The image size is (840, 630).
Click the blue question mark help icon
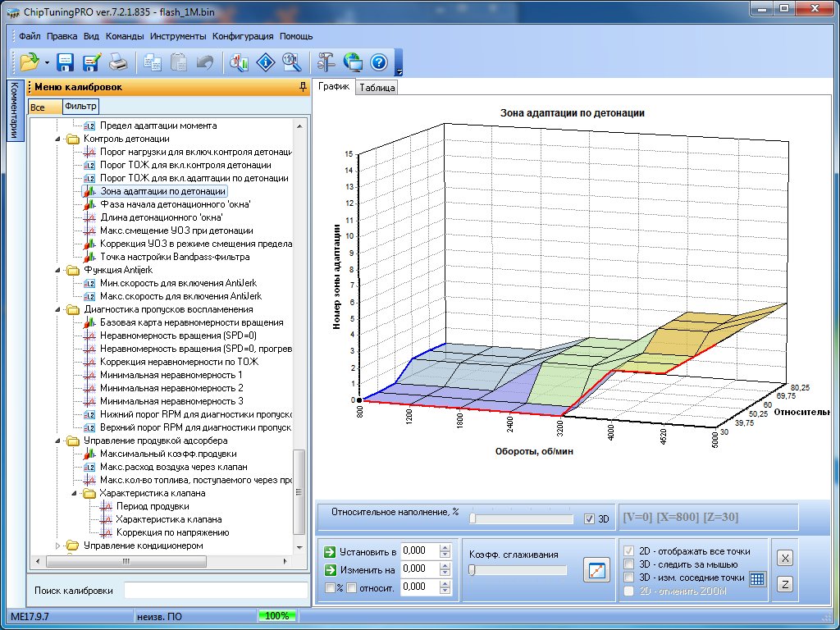click(x=378, y=62)
